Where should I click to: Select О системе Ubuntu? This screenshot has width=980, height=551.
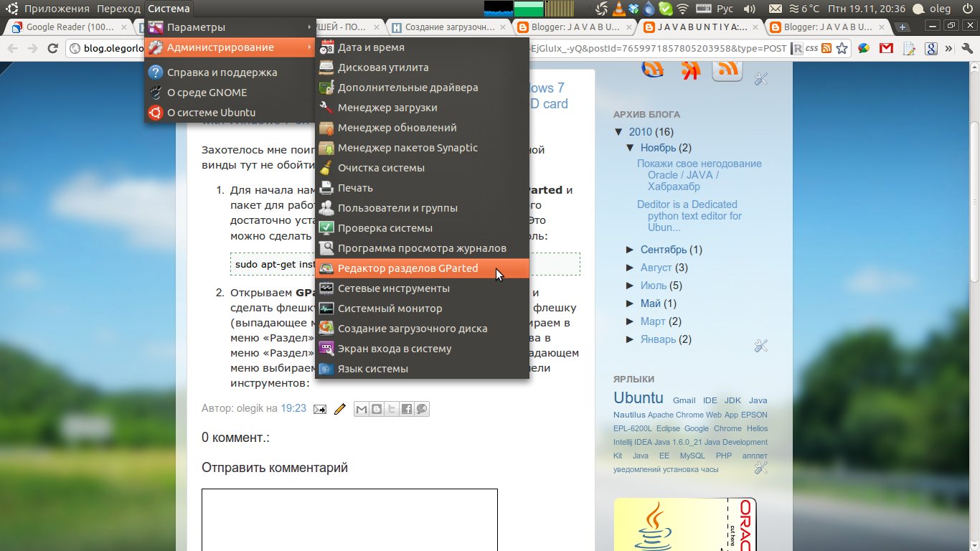[x=230, y=113]
